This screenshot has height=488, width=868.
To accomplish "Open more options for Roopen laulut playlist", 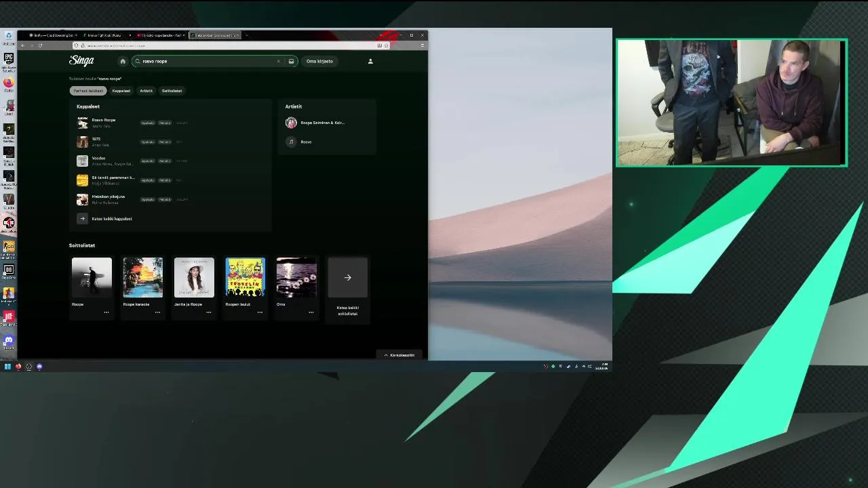I will click(260, 312).
